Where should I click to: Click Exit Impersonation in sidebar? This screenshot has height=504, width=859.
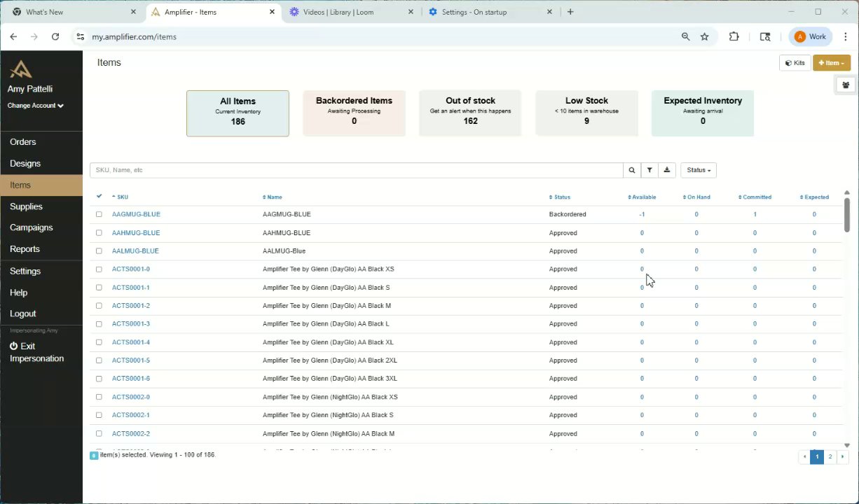coord(36,352)
